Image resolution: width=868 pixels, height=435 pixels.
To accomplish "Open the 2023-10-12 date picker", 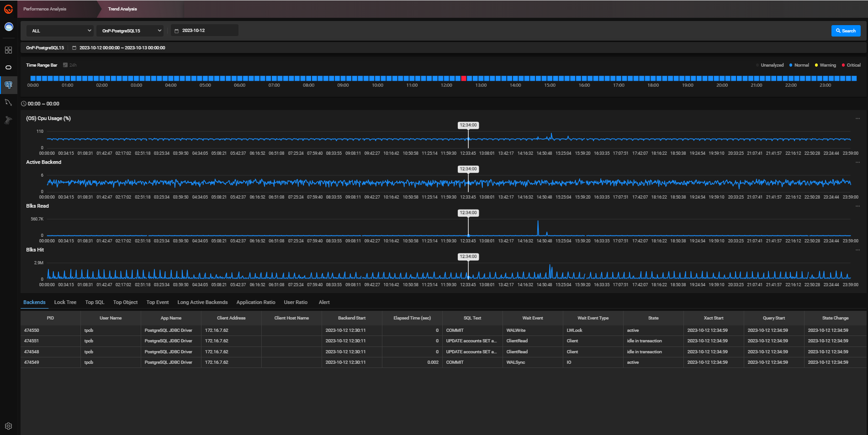I will point(204,31).
